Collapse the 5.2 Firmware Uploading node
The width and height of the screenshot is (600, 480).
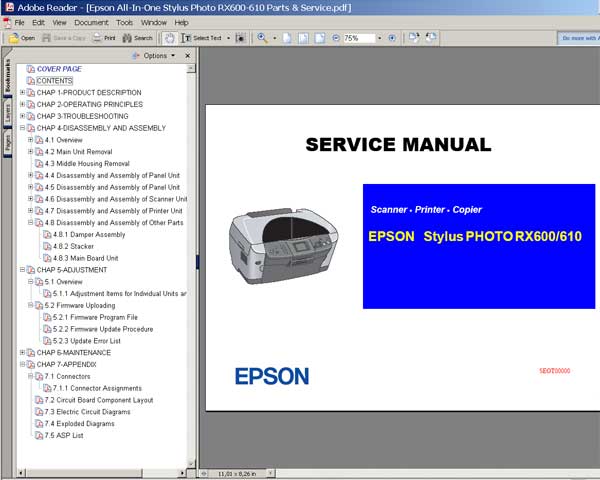tap(30, 305)
